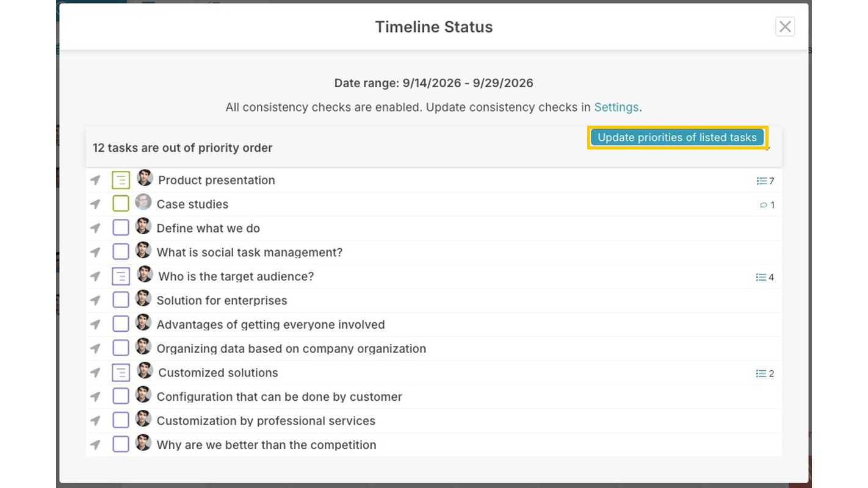Select the task title Customized solutions
This screenshot has width=868, height=488.
click(x=218, y=373)
